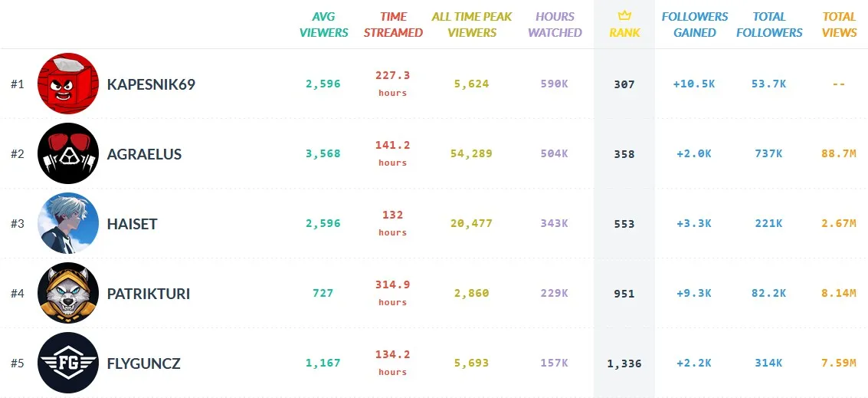
Task: Open the KAPESNIK69 channel link
Action: pos(151,84)
